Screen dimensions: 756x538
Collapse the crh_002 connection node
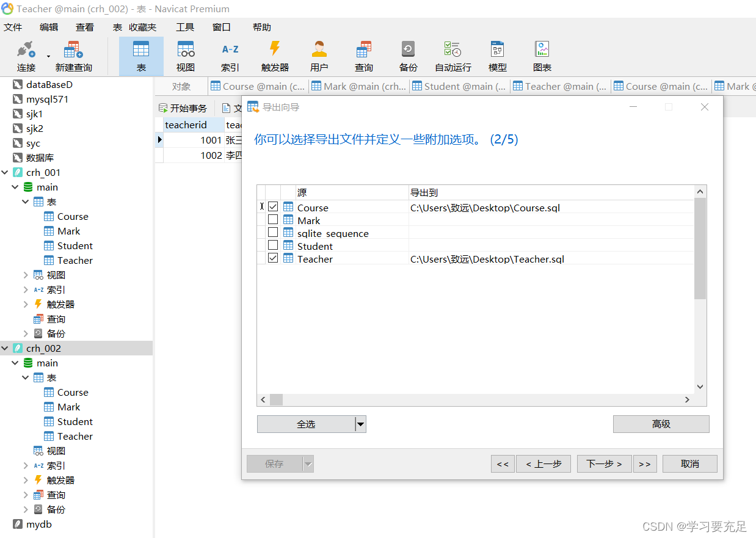pos(5,348)
